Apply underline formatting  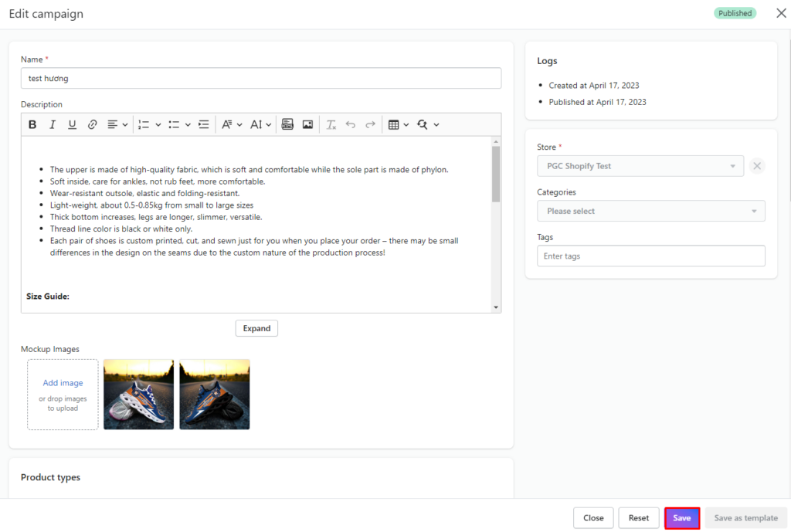[72, 124]
